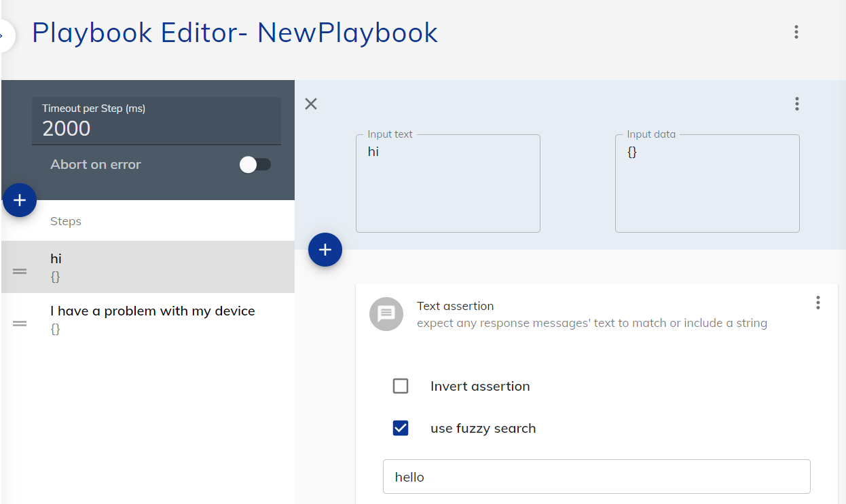Click the 'Invert assertion' label text
The width and height of the screenshot is (846, 504).
(x=480, y=386)
